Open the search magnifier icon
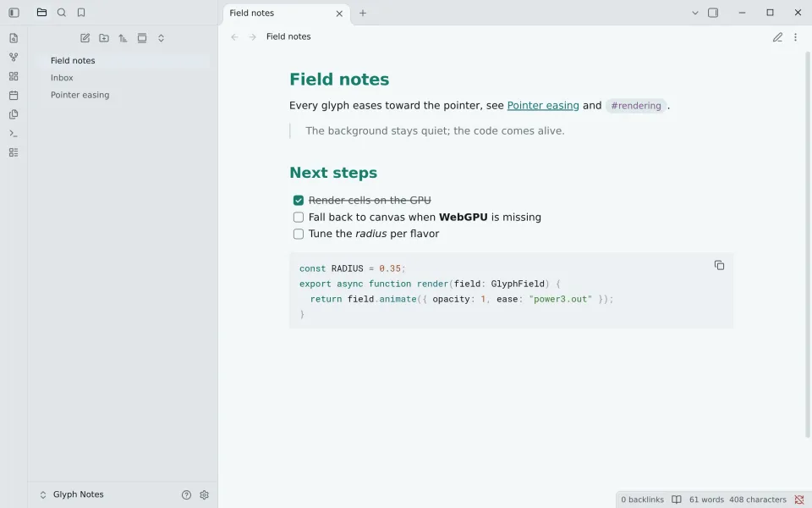Screen dimensions: 812x508 [62, 13]
